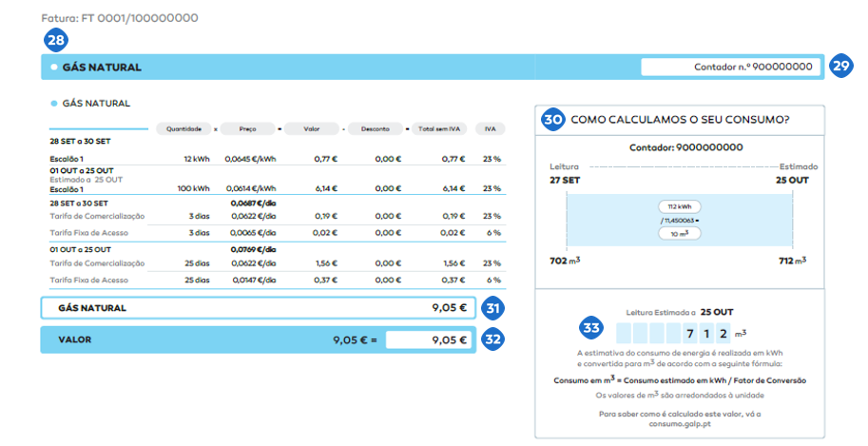Click the white 9,05 € box in VALOR bar
This screenshot has width=868, height=446.
429,339
